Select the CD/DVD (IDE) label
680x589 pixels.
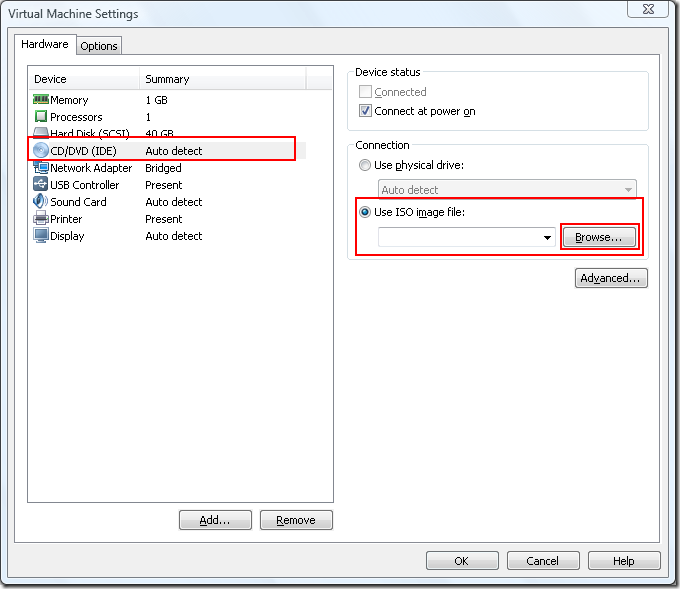coord(83,151)
